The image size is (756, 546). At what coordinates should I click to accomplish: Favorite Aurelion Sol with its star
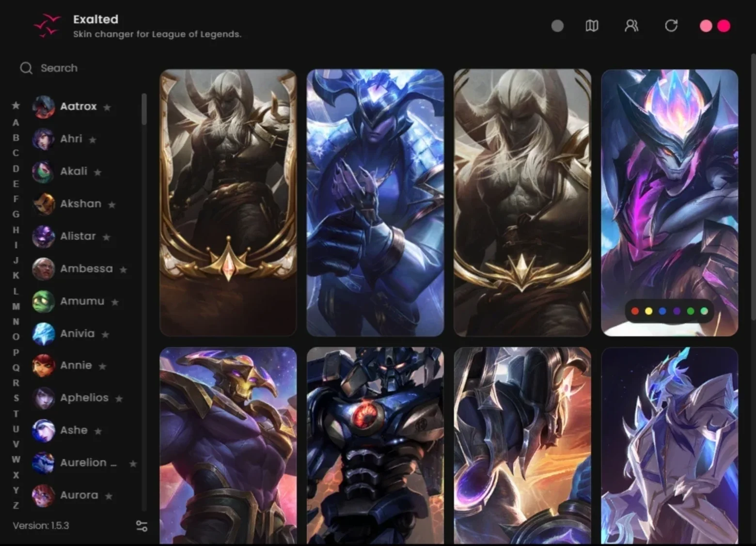click(x=133, y=464)
